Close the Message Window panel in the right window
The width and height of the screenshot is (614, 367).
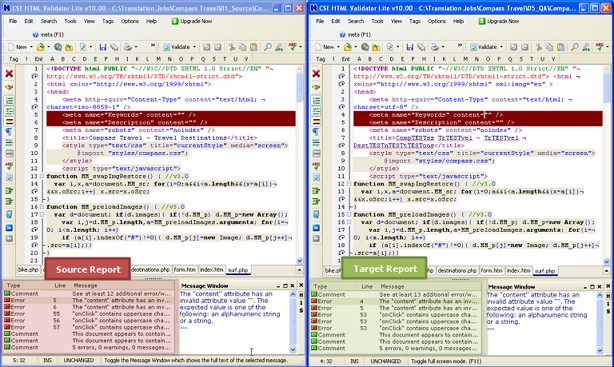pos(599,287)
